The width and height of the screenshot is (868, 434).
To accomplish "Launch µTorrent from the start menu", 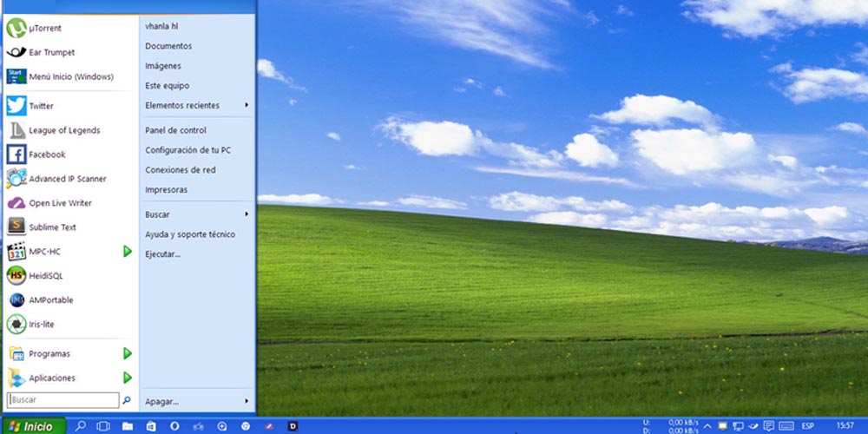I will 70,29.
